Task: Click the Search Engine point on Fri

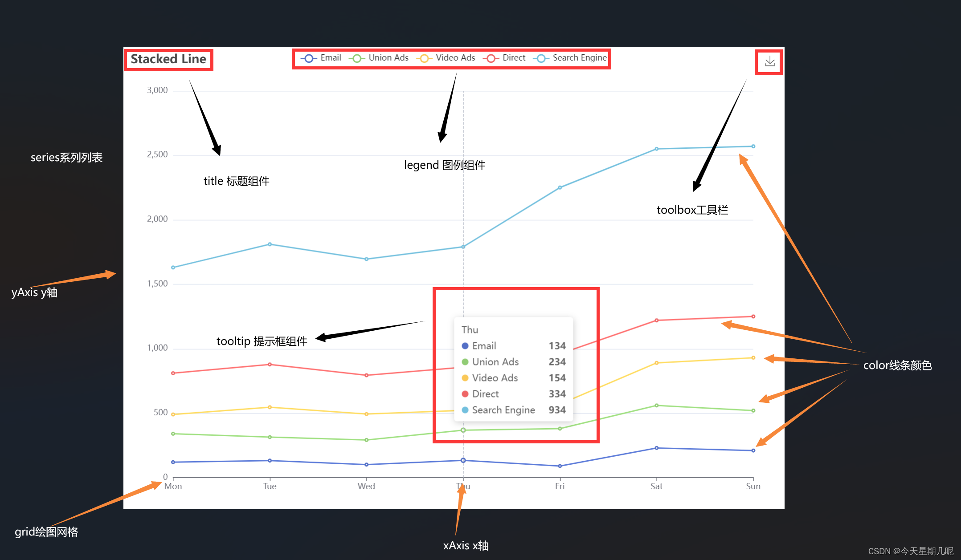Action: point(560,187)
